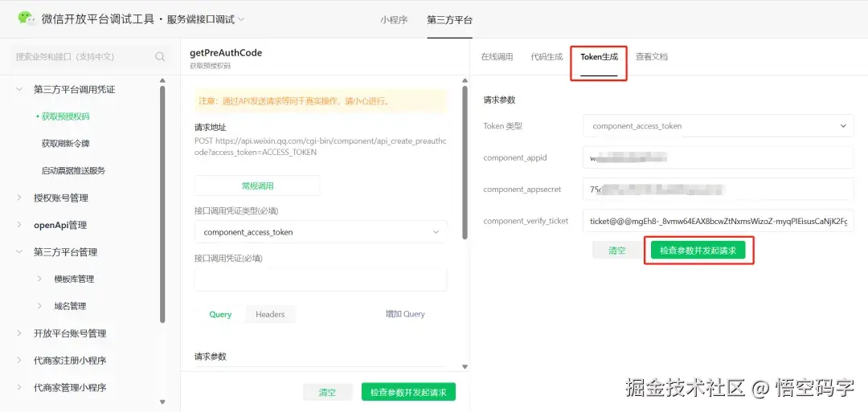Collapse the 第三方平台管理 section

point(19,252)
